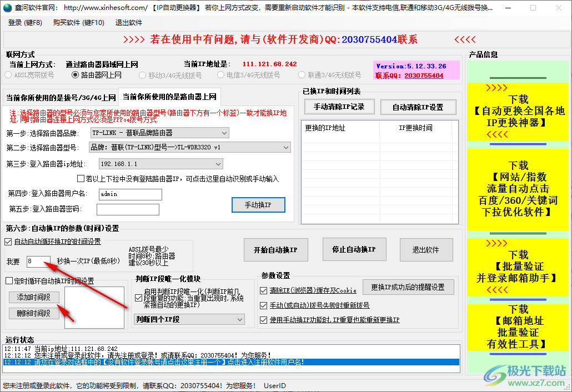The image size is (572, 392).
Task: Click the router password input field
Action: tap(128, 210)
